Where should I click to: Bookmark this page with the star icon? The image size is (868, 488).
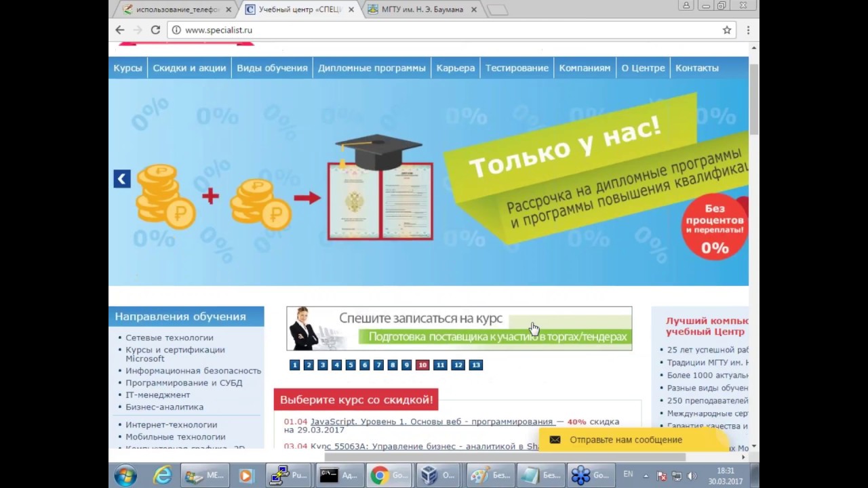(x=727, y=30)
